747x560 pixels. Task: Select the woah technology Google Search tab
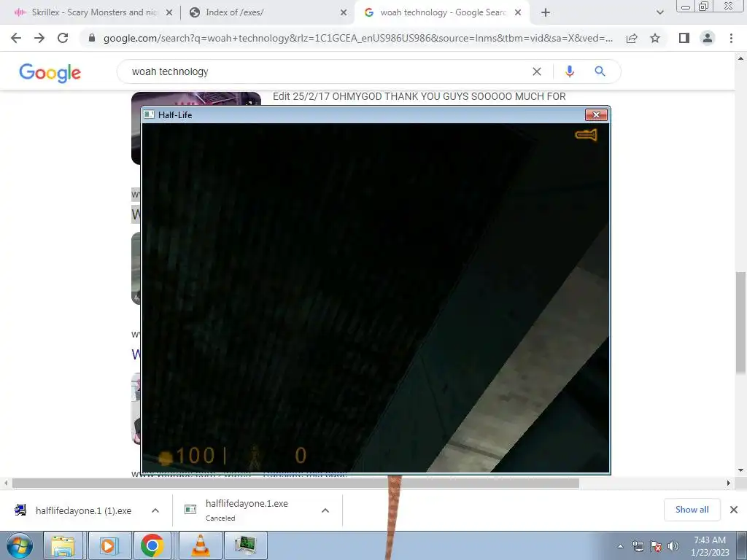[x=441, y=13]
